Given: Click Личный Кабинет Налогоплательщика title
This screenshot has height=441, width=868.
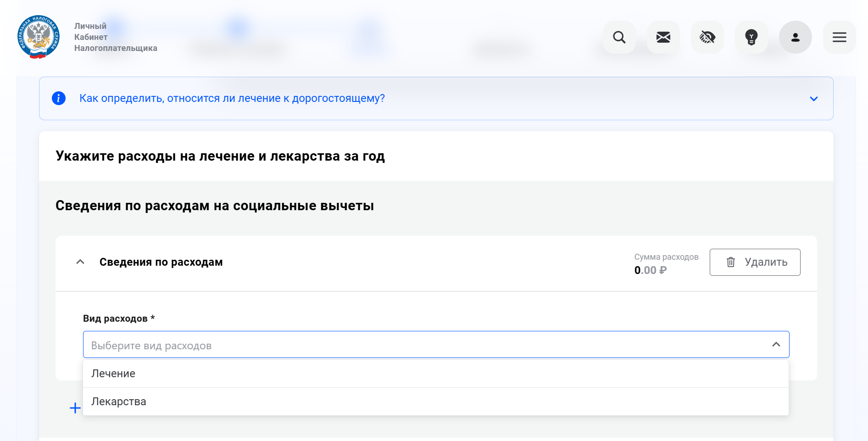Looking at the screenshot, I should pyautogui.click(x=116, y=37).
